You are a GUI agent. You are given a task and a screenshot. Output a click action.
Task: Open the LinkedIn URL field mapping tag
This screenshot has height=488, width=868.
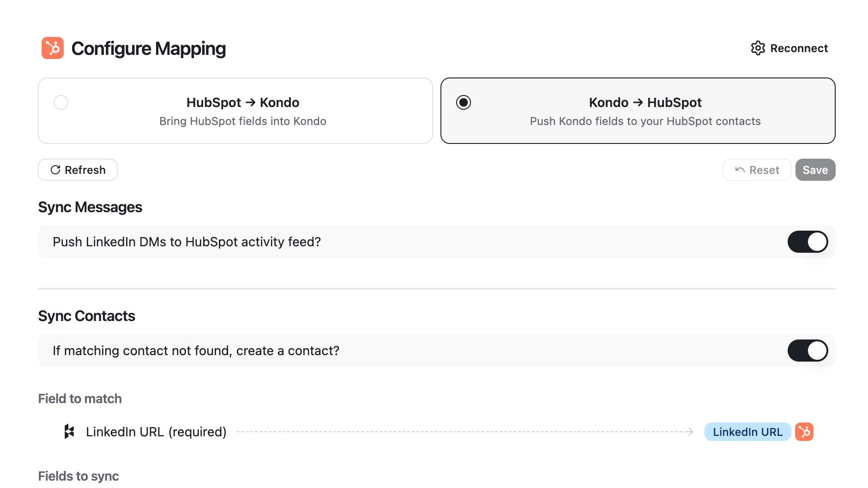(747, 432)
